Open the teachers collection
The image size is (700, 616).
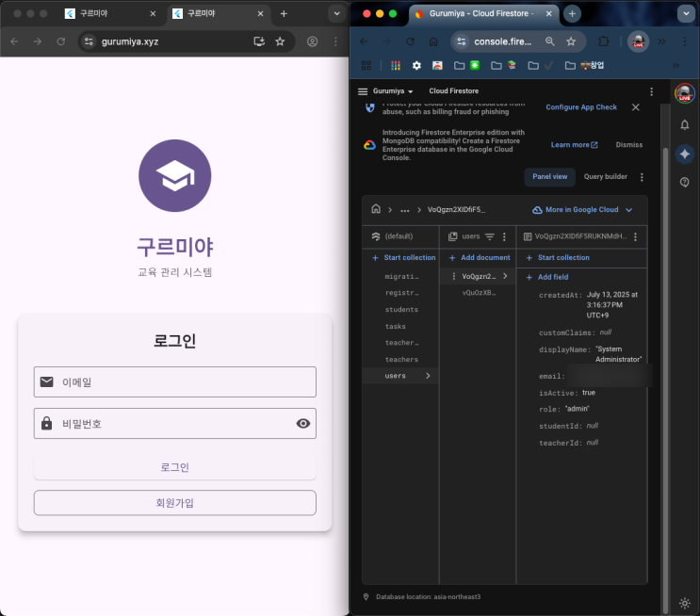click(x=401, y=360)
